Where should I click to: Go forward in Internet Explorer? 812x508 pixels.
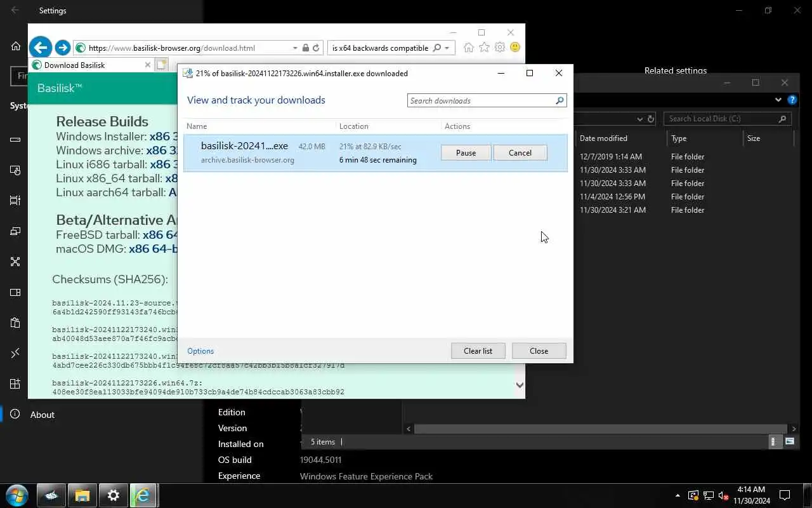pos(62,48)
